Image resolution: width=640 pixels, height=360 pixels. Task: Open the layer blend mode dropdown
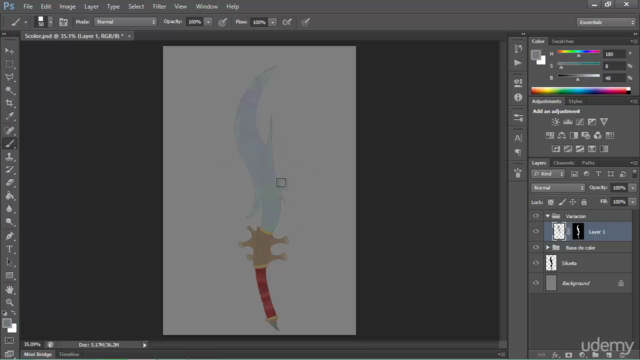click(558, 188)
